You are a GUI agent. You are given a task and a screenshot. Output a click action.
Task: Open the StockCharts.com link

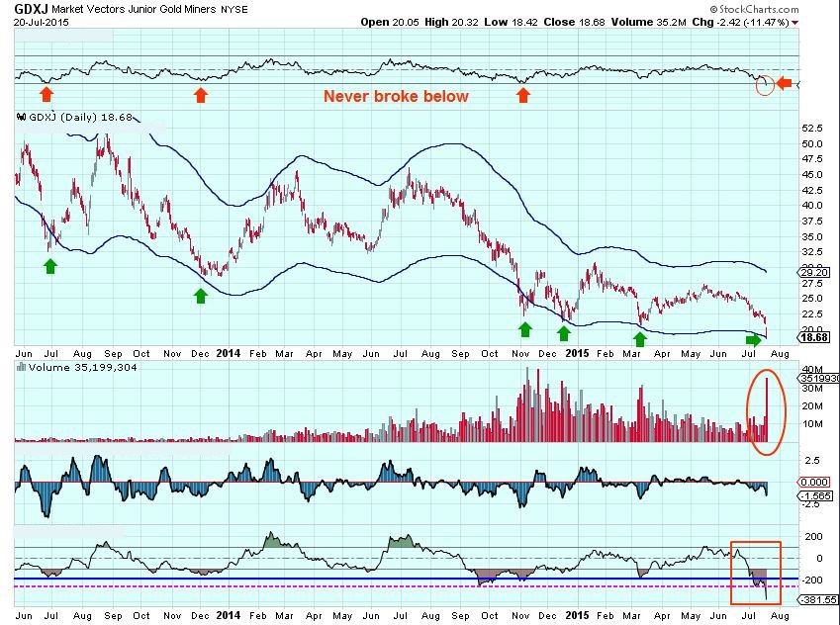tap(754, 9)
